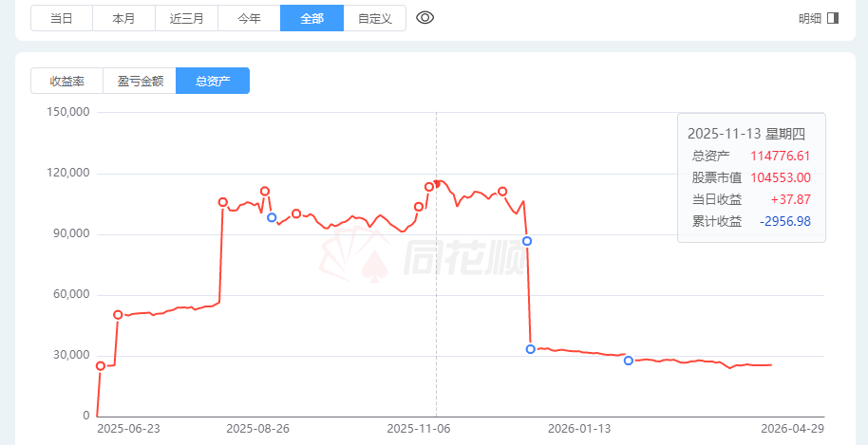Switch to 本月 time range

pyautogui.click(x=123, y=18)
